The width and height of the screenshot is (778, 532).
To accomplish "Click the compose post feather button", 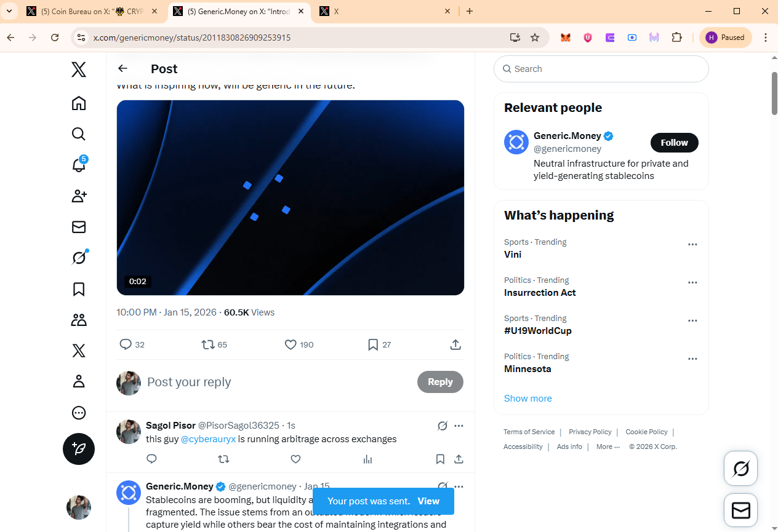I will coord(79,449).
